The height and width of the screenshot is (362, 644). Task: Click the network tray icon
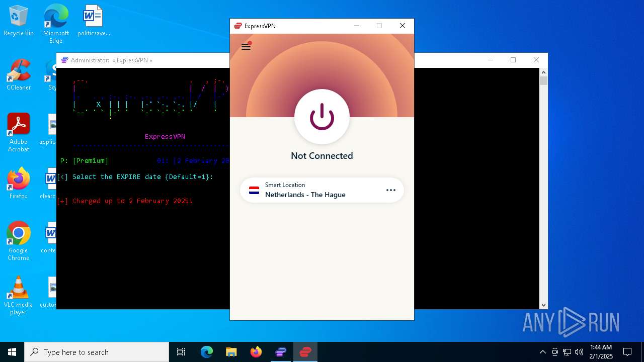pos(567,352)
